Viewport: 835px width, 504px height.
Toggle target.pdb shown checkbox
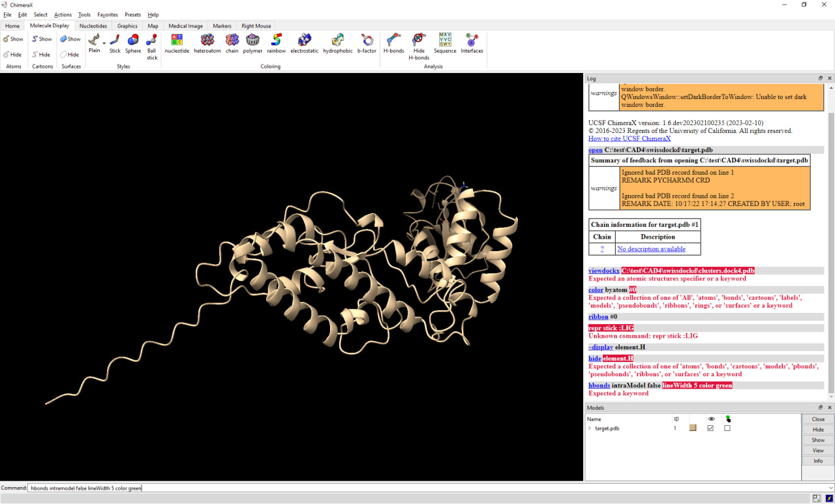pyautogui.click(x=711, y=428)
